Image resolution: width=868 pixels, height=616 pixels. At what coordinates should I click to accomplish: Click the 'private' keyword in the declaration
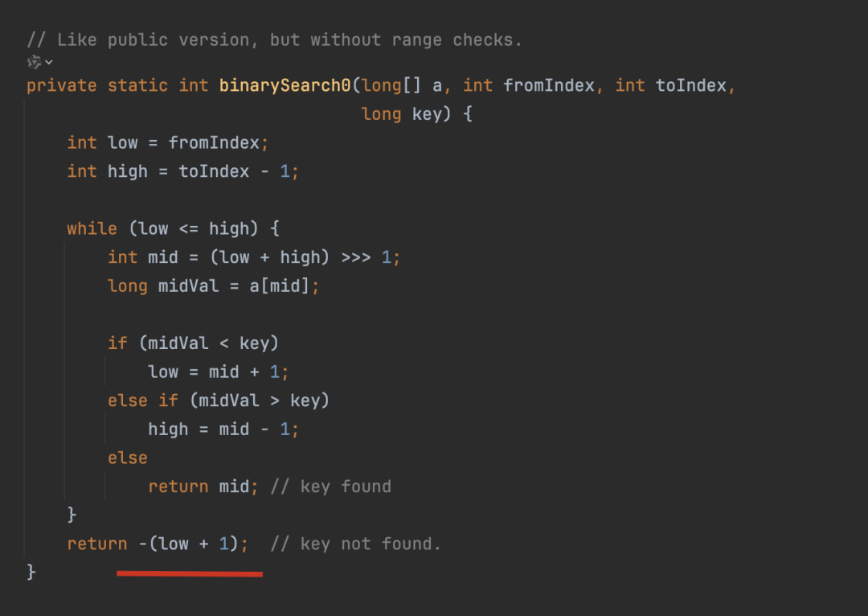[x=61, y=86]
